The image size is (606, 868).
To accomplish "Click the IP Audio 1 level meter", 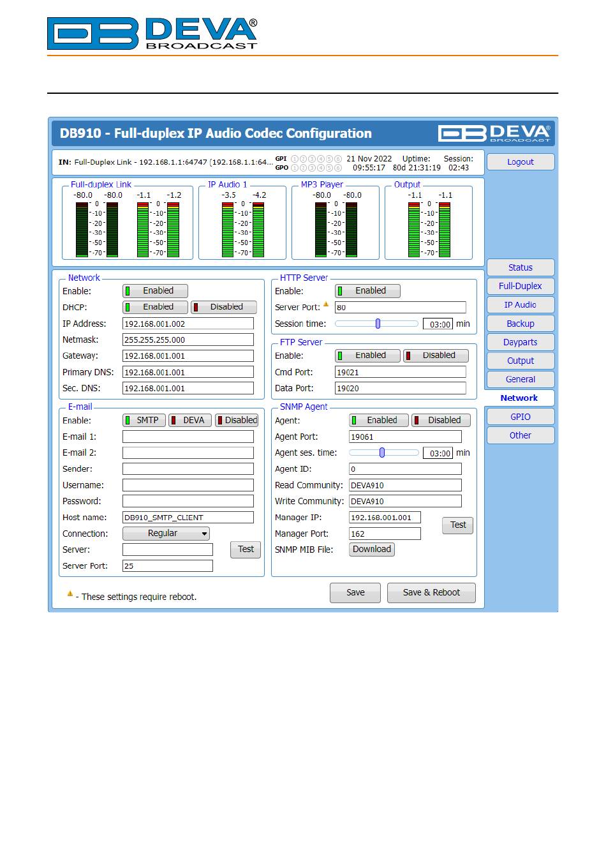I will (x=242, y=229).
